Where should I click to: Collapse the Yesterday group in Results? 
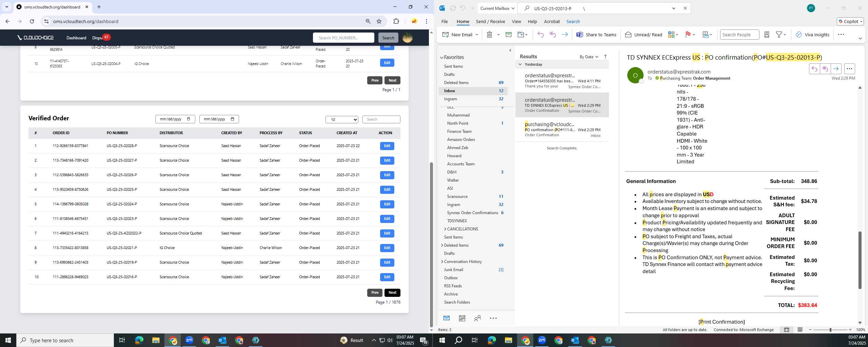tap(520, 64)
